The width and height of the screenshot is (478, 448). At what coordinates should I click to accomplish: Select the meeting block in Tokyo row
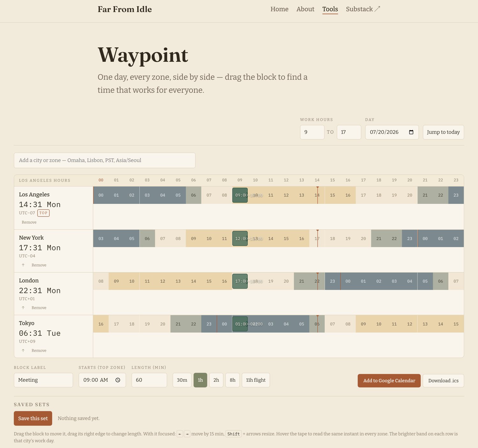(240, 324)
